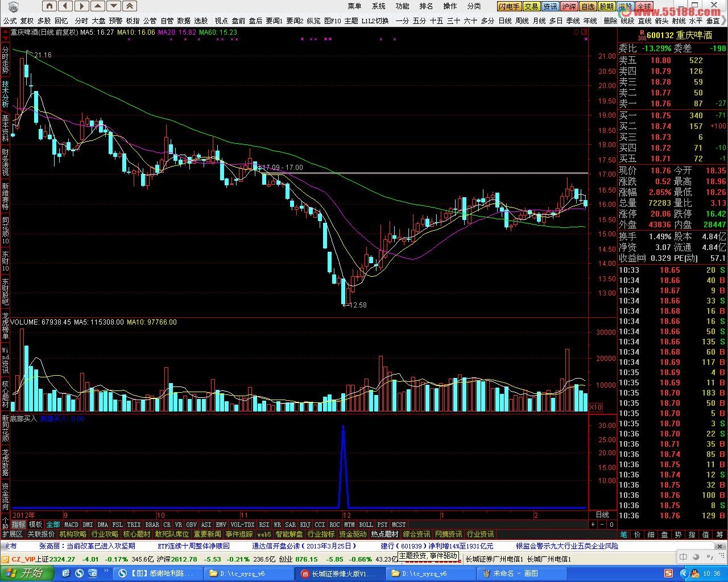Navigate forward with the right arrow icon
The image size is (728, 582).
point(81,6)
